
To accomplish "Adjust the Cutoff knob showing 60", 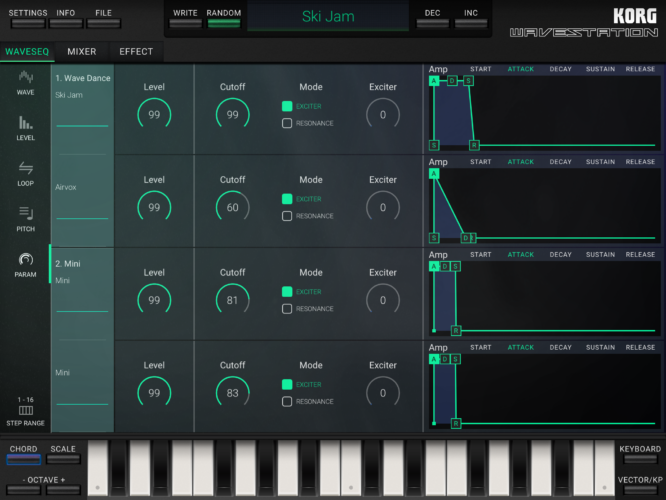I will coord(232,207).
